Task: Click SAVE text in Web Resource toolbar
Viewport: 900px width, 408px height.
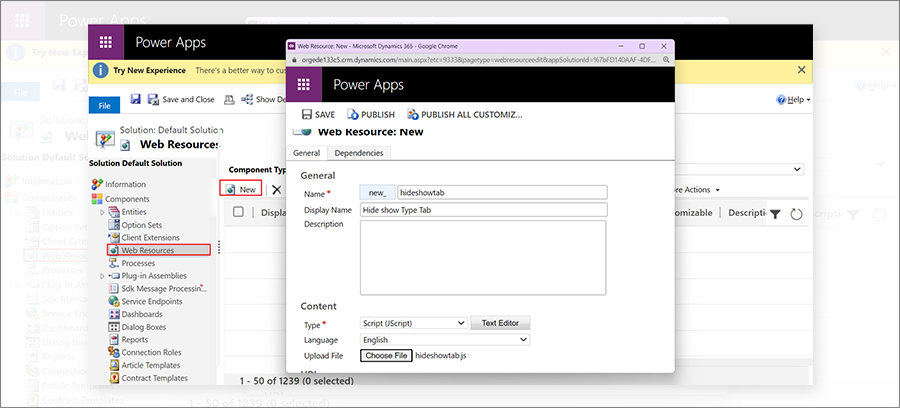Action: (325, 115)
